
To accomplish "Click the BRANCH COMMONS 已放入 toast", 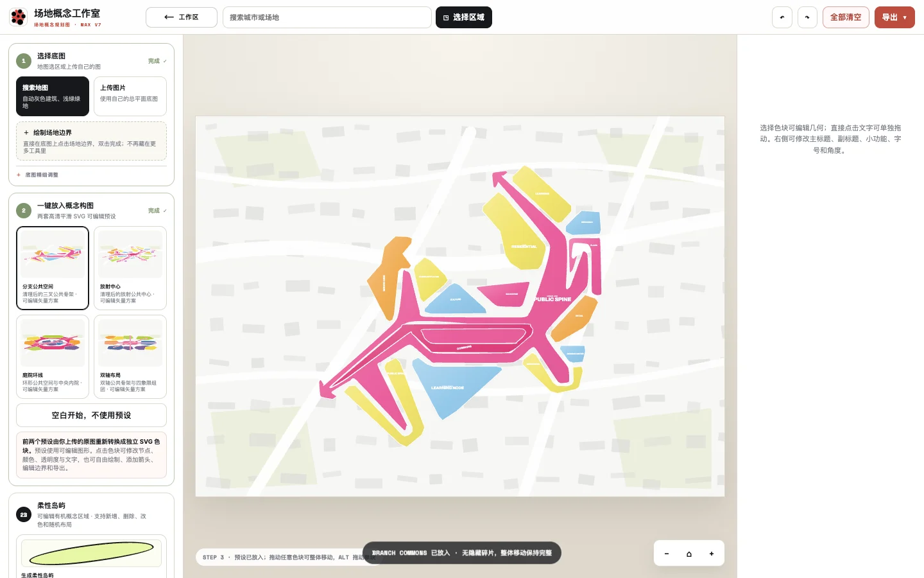I will pyautogui.click(x=461, y=553).
